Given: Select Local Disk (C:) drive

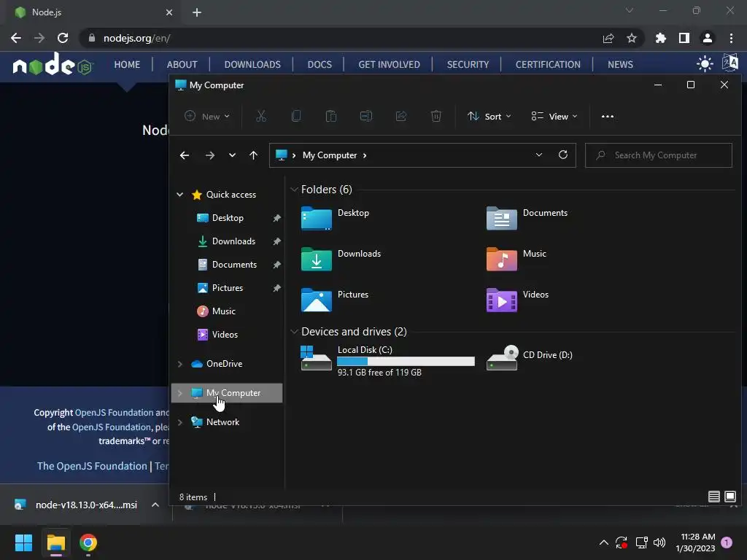Looking at the screenshot, I should pyautogui.click(x=388, y=360).
